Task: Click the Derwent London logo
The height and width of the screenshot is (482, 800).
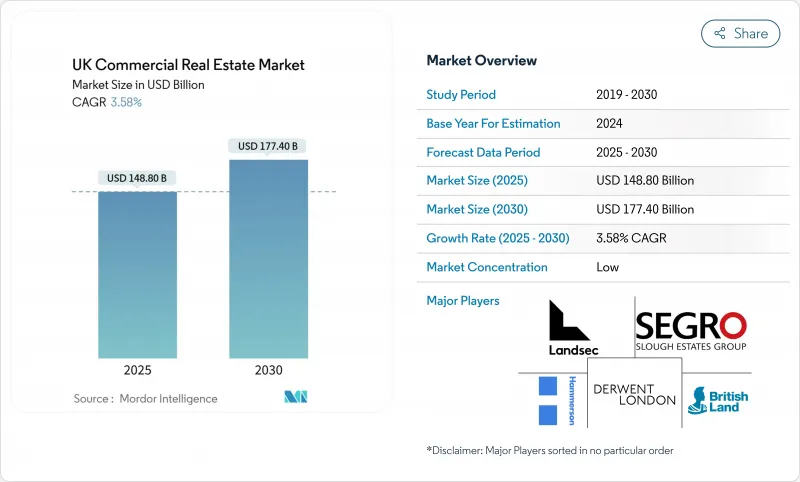Action: tap(634, 393)
